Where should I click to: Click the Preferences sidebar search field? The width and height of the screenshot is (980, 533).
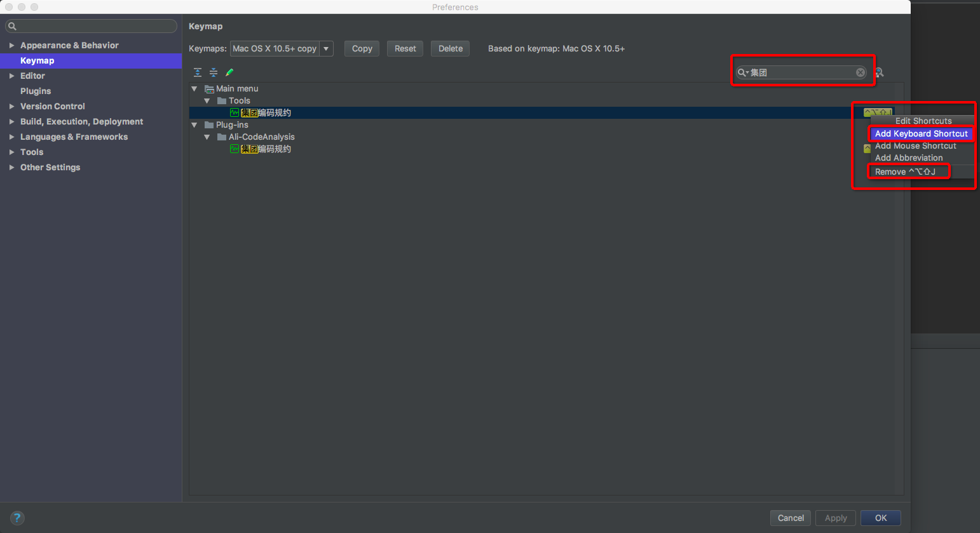(92, 26)
